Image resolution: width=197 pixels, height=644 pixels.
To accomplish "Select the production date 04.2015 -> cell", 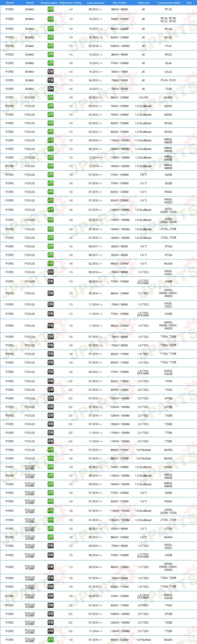I will click(x=95, y=80).
